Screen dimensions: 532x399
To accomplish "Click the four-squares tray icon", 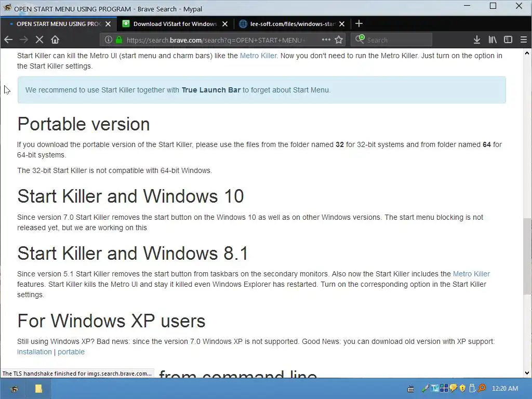I will [444, 388].
